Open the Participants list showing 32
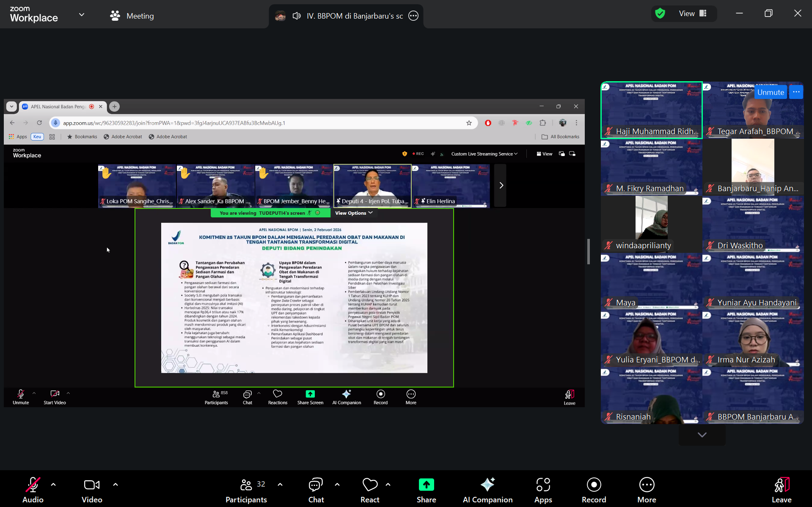 (x=246, y=490)
